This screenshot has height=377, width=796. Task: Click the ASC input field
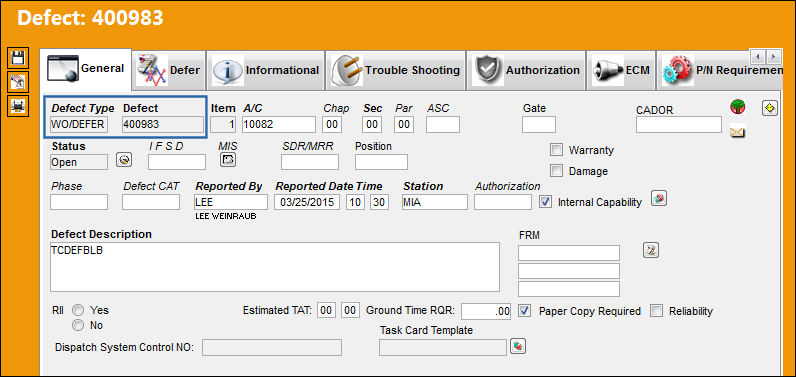[x=443, y=124]
